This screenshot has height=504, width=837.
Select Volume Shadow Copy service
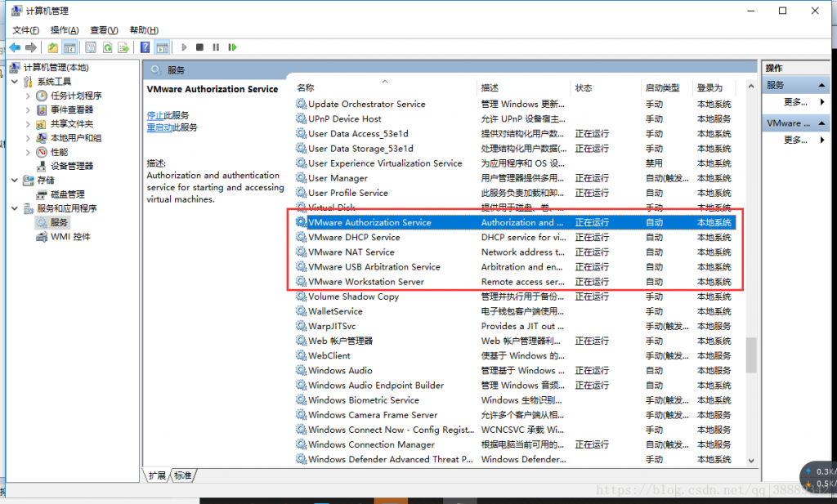tap(515, 297)
